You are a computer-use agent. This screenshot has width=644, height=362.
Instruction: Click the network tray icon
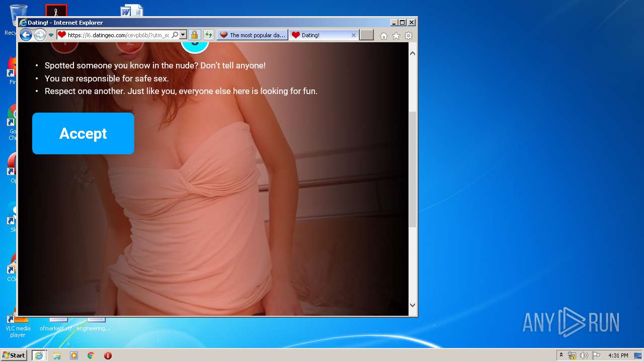572,355
